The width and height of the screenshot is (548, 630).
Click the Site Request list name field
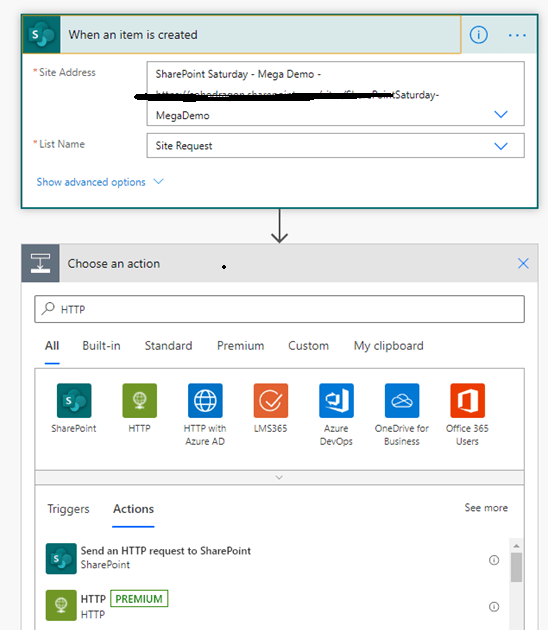coord(335,145)
